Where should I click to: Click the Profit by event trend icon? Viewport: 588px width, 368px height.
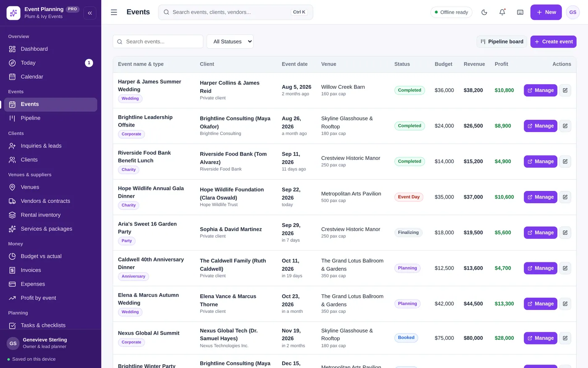pyautogui.click(x=12, y=298)
